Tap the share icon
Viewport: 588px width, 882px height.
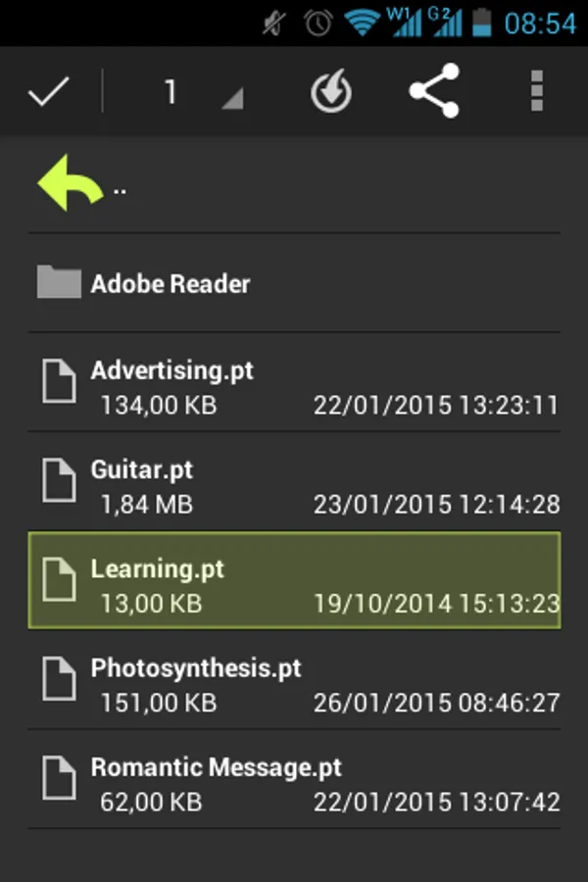[434, 92]
